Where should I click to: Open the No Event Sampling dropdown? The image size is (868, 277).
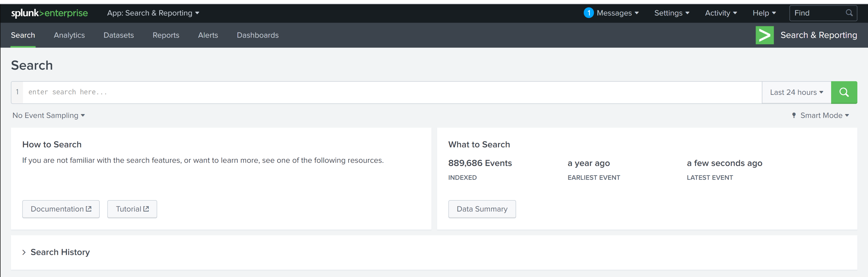pyautogui.click(x=49, y=115)
